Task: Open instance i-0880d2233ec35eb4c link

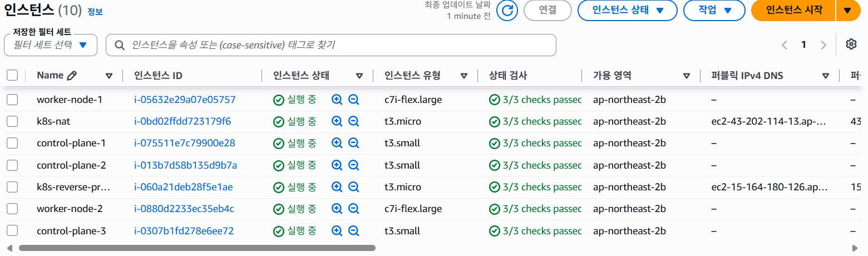Action: [184, 209]
